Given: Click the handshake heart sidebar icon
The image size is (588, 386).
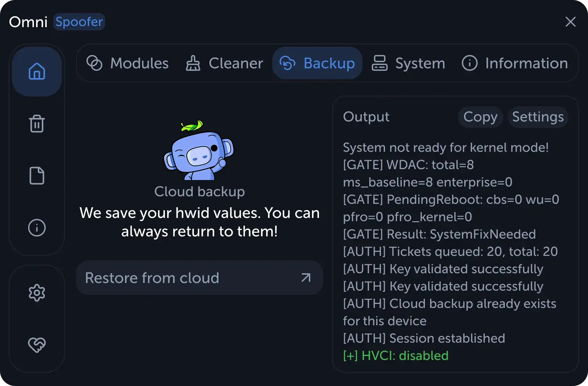Looking at the screenshot, I should click(x=37, y=344).
